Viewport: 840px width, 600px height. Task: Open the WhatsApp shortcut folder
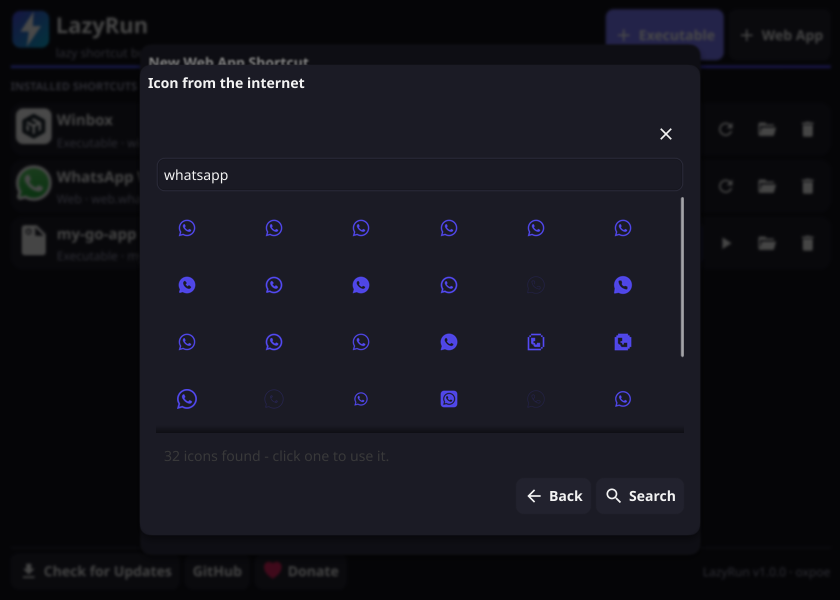coord(767,186)
